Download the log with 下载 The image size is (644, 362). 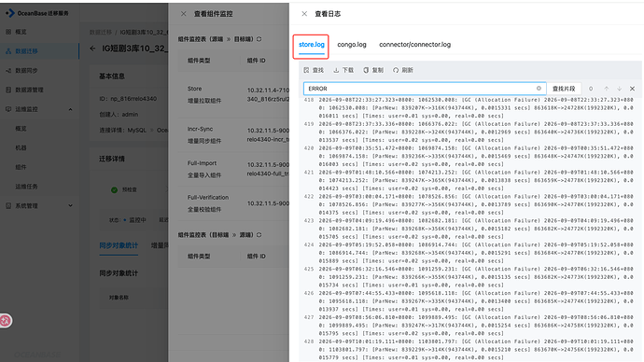[x=343, y=70]
